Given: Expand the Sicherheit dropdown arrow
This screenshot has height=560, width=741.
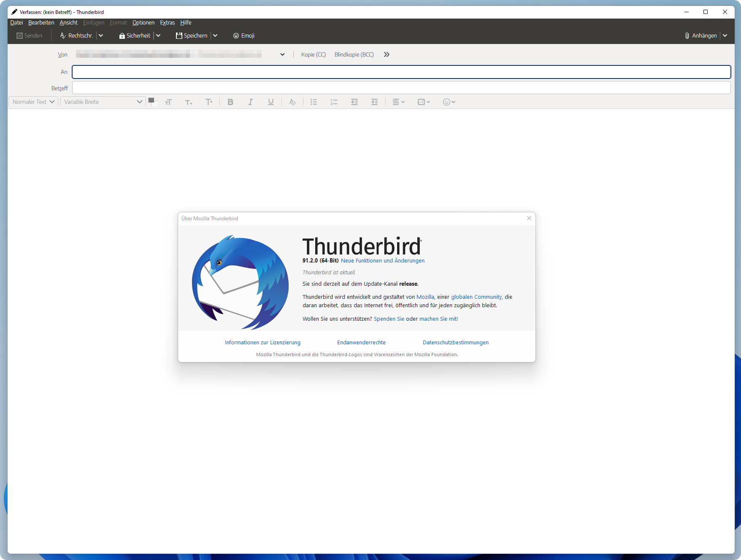Looking at the screenshot, I should coord(158,35).
